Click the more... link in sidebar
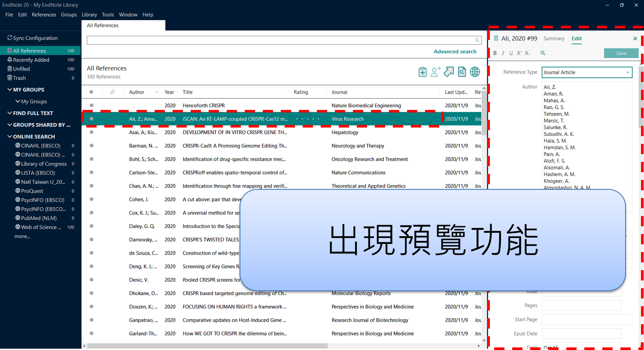The height and width of the screenshot is (350, 644). pos(22,236)
